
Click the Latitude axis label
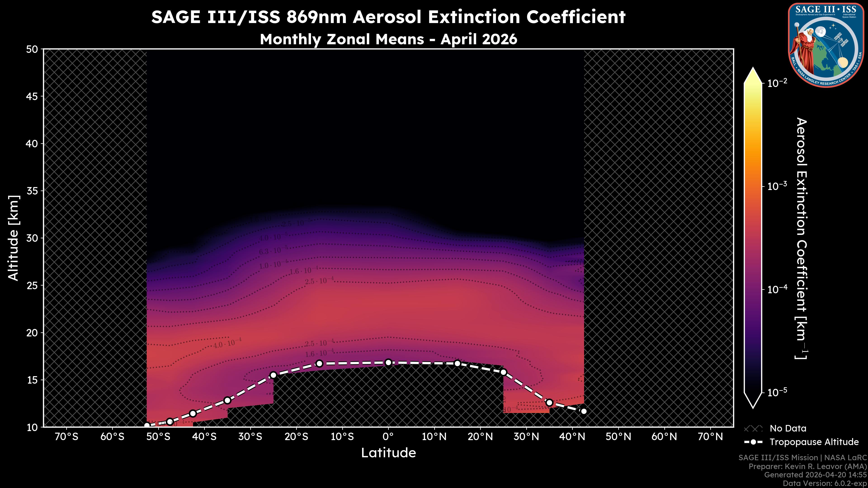[x=388, y=453]
